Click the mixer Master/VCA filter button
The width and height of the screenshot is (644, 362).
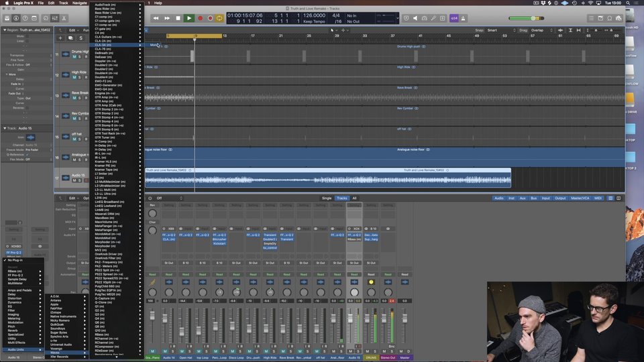(580, 198)
